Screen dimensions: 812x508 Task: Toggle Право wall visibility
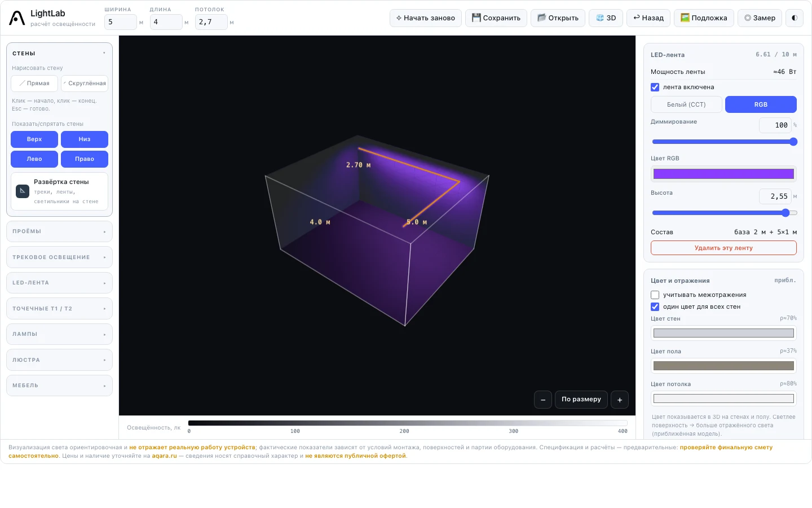tap(85, 159)
